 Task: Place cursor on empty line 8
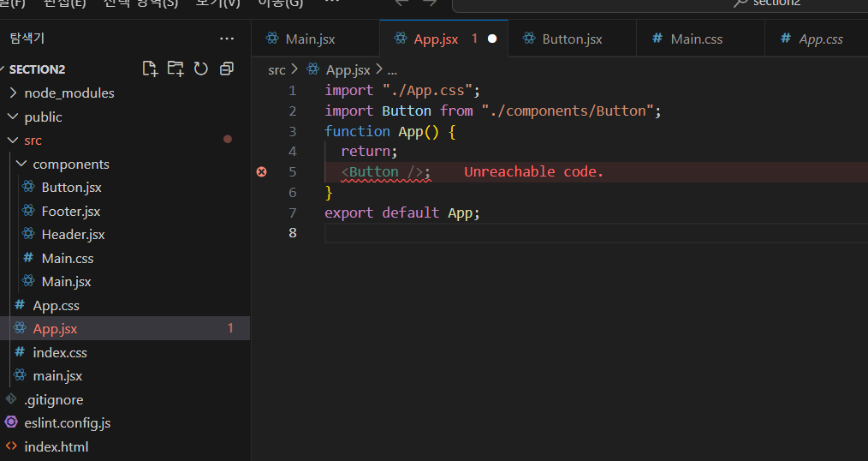click(x=596, y=233)
